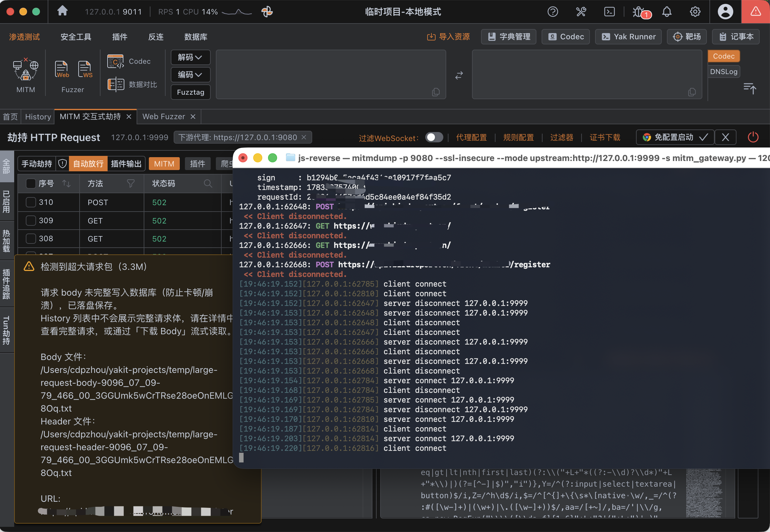Open the wrench tools icon
The image size is (770, 532).
click(x=581, y=12)
